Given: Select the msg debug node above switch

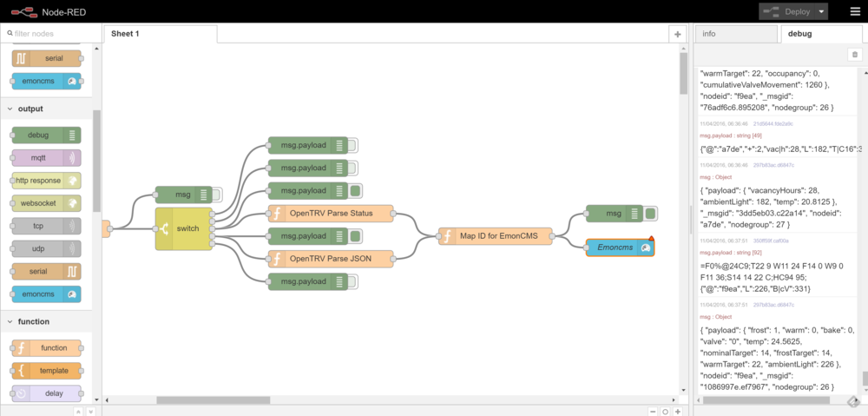Looking at the screenshot, I should (183, 195).
